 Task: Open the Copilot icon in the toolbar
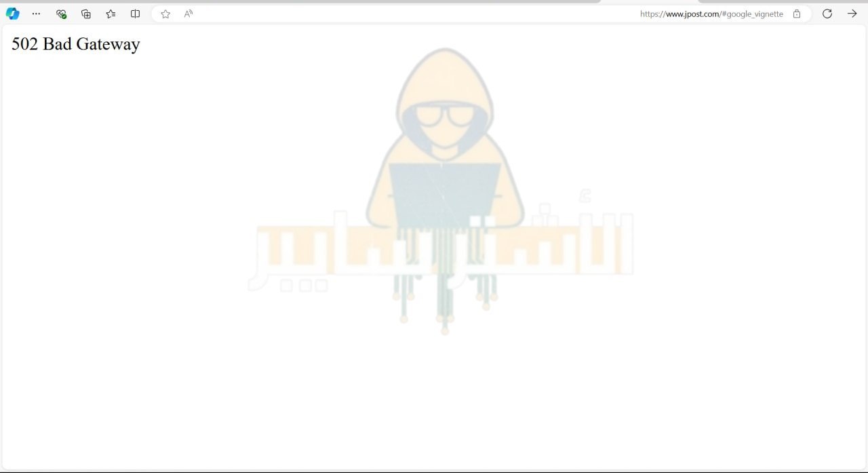12,14
